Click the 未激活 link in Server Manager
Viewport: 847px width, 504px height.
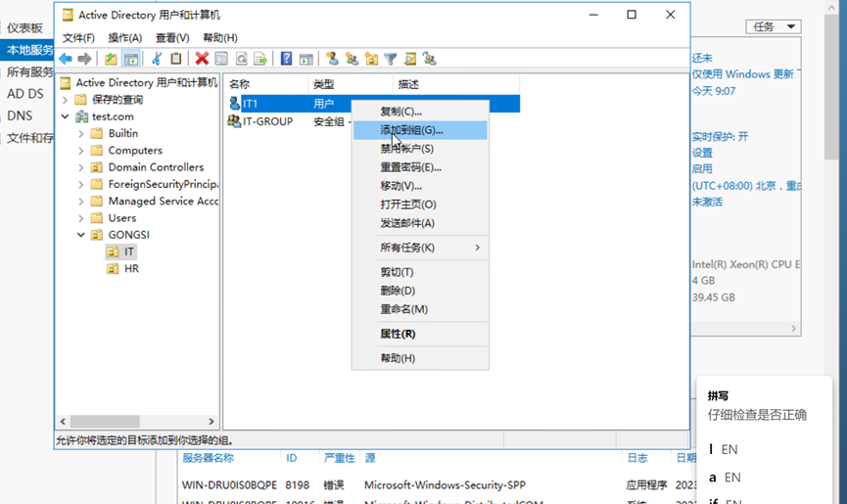(x=707, y=202)
